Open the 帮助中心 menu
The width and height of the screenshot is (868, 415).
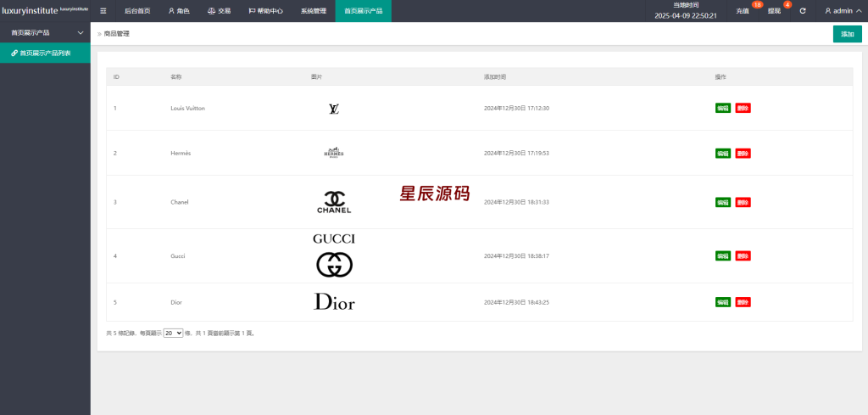tap(265, 10)
